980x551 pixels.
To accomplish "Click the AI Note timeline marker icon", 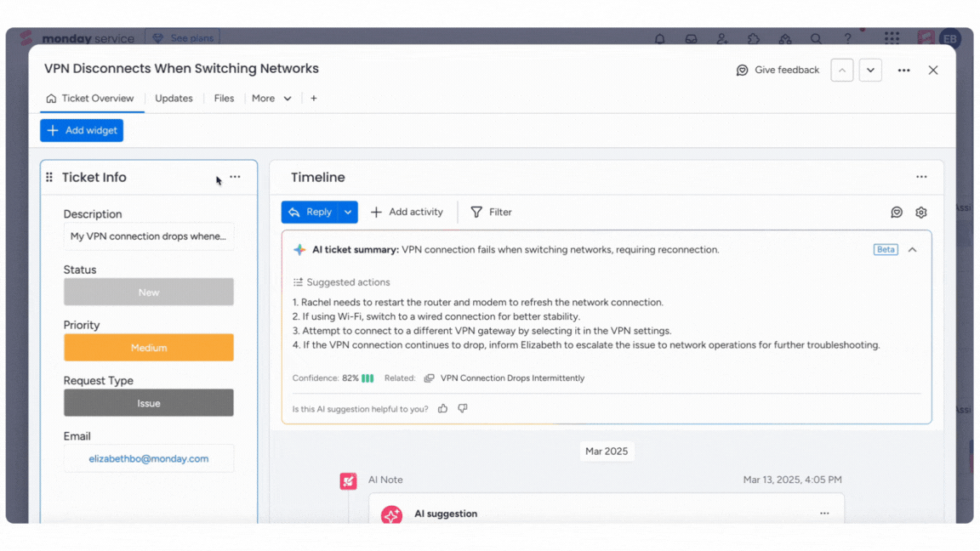I will tap(348, 480).
